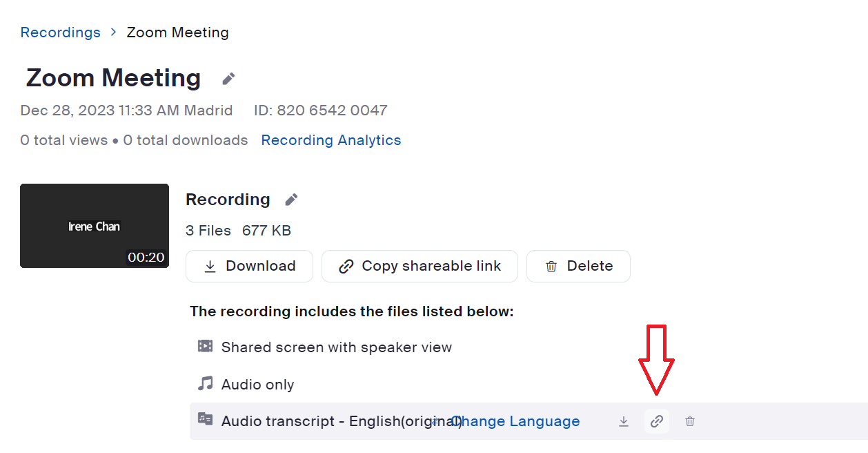Click the Dec 28, 2023 date text
Viewport: 868px width, 453px height.
coord(126,110)
